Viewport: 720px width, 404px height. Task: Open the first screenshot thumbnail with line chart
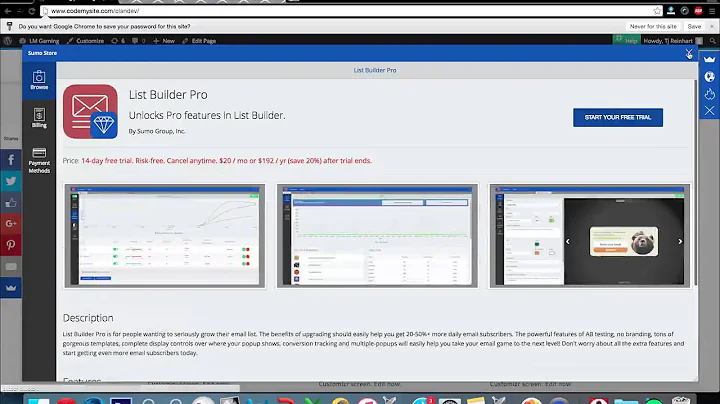[165, 236]
